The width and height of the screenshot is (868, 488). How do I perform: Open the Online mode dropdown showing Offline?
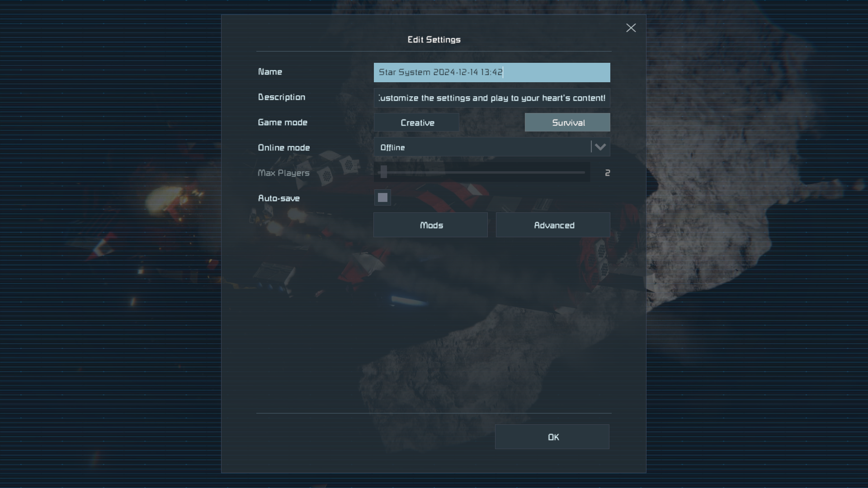click(x=492, y=147)
